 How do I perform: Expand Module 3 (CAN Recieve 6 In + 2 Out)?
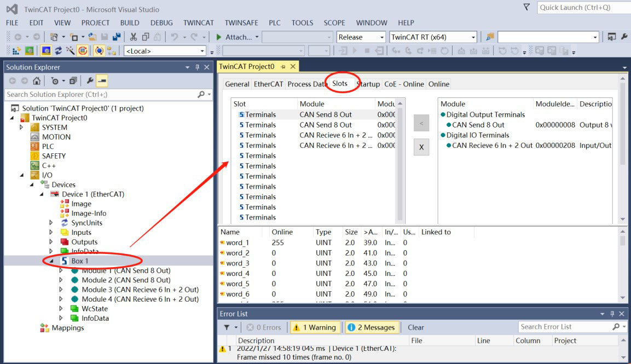click(x=61, y=290)
